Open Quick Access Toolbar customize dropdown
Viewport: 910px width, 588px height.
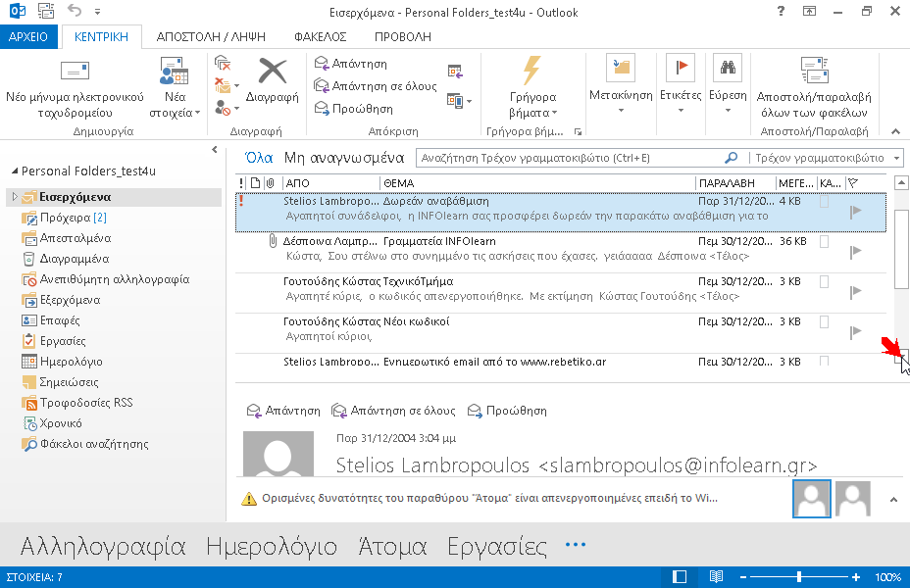[97, 11]
